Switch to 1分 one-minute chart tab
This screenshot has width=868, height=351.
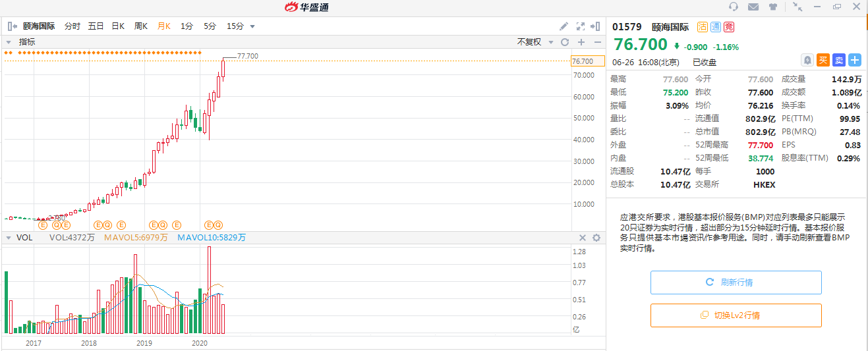tap(187, 26)
